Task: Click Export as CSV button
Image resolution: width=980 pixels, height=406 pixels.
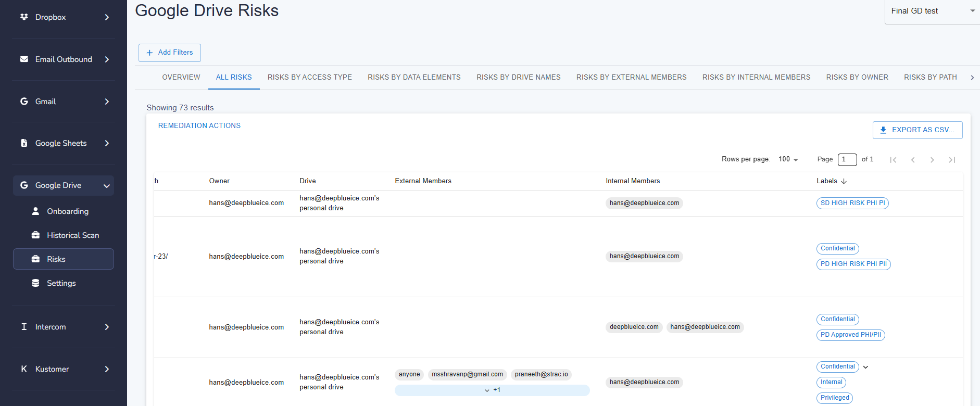Action: coord(918,130)
